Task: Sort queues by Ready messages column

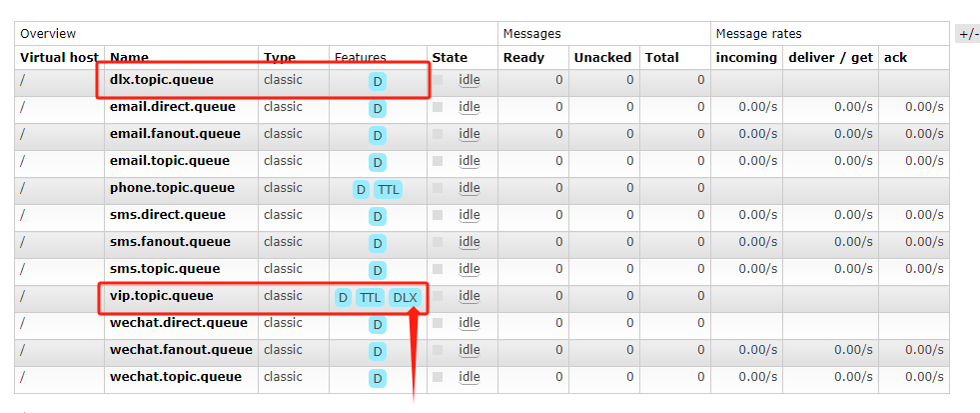Action: [x=523, y=57]
